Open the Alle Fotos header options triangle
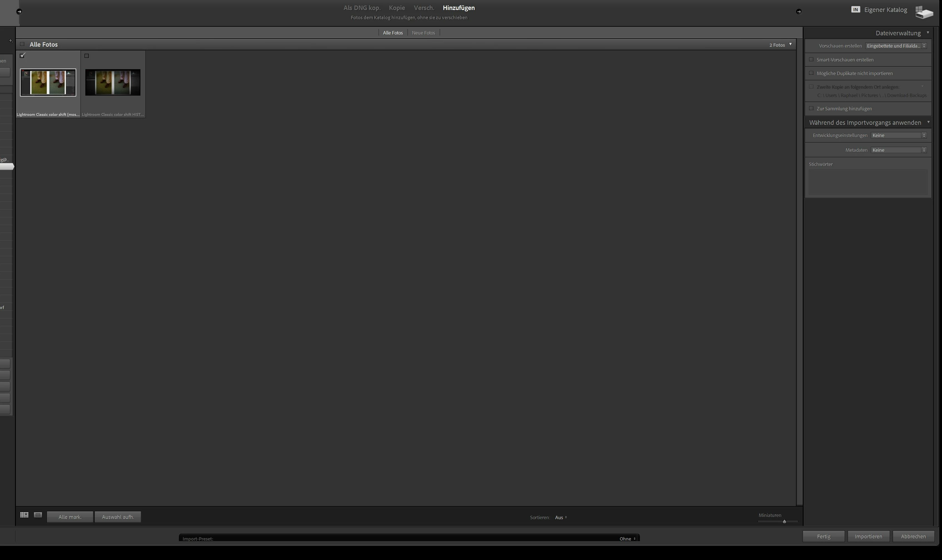Screen dimensions: 942x560 tap(790, 44)
